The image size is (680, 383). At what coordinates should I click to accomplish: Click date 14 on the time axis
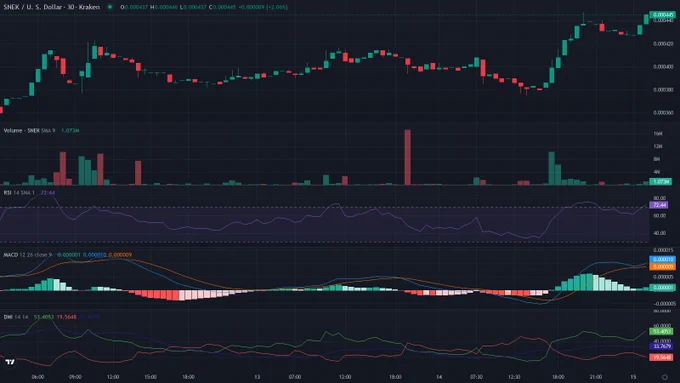(439, 377)
